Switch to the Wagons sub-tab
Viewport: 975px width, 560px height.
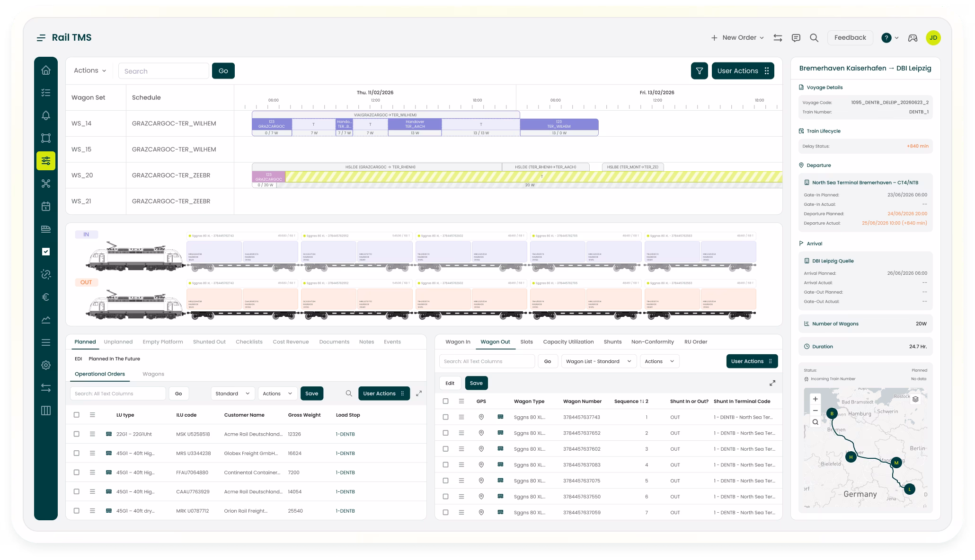point(153,374)
